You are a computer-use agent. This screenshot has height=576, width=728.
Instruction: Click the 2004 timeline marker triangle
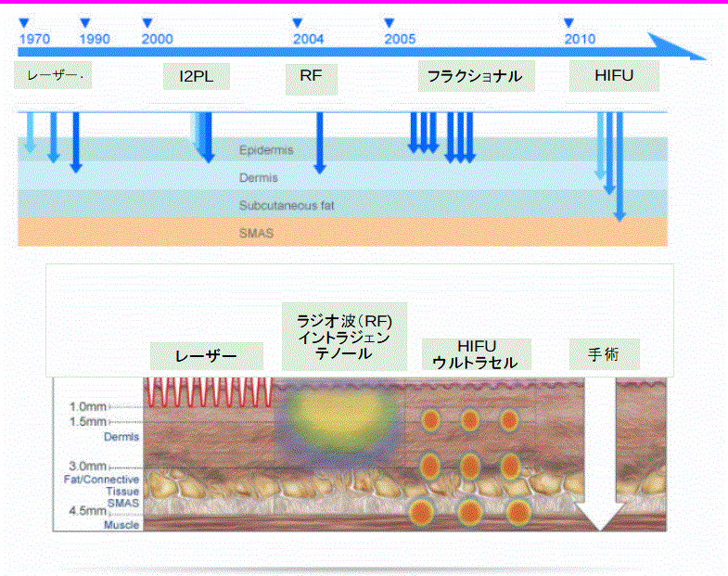coord(298,23)
